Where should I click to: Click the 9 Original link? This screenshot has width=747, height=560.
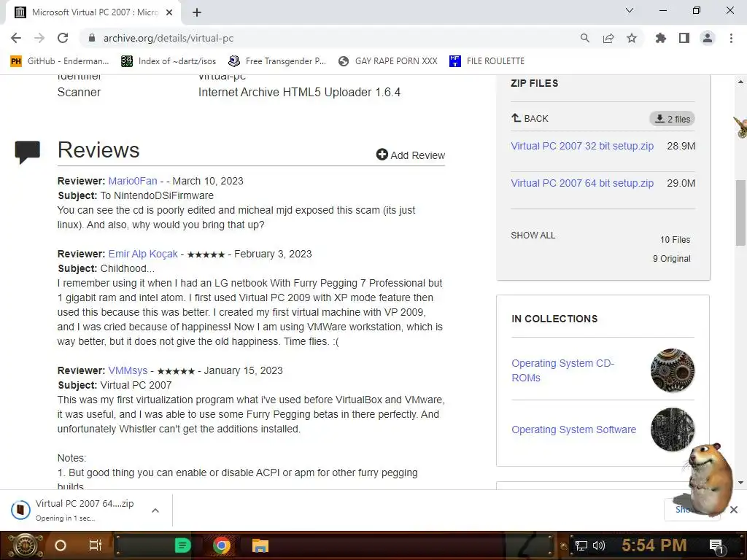point(672,259)
